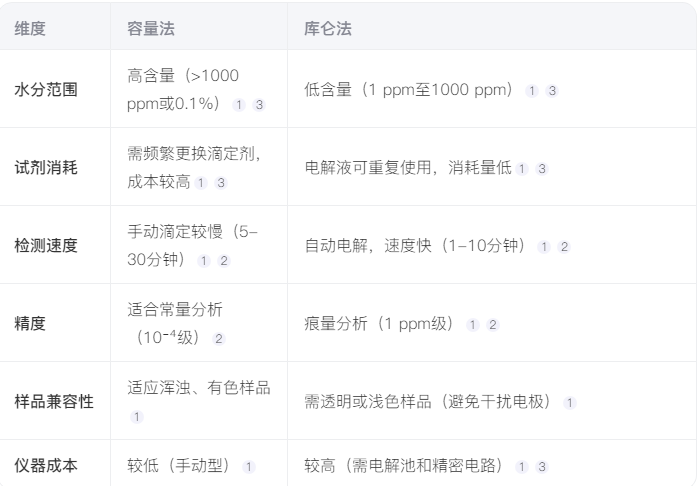Click citation 1 after 高含量 water range
This screenshot has height=486, width=697.
[239, 105]
